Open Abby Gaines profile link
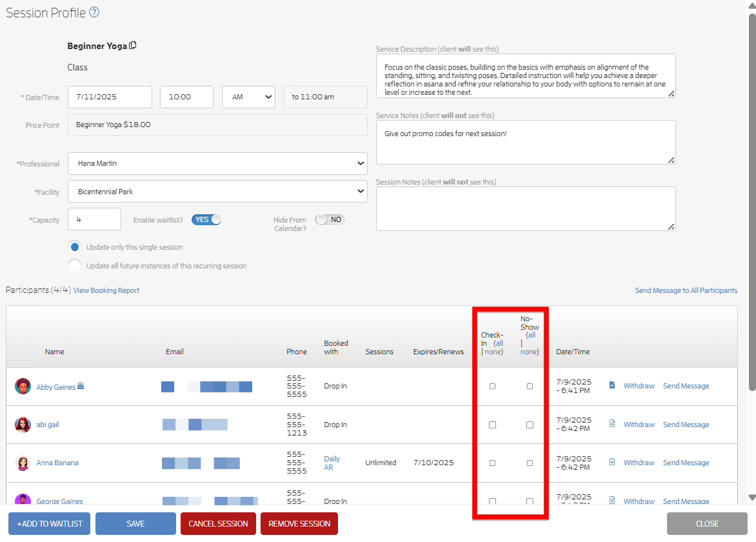Screen dimensions: 756x542 (x=56, y=387)
